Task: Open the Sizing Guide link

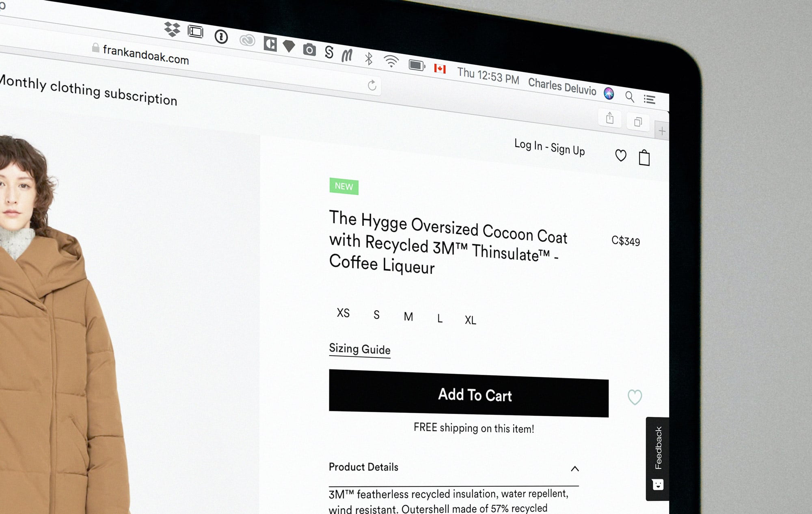Action: 360,350
